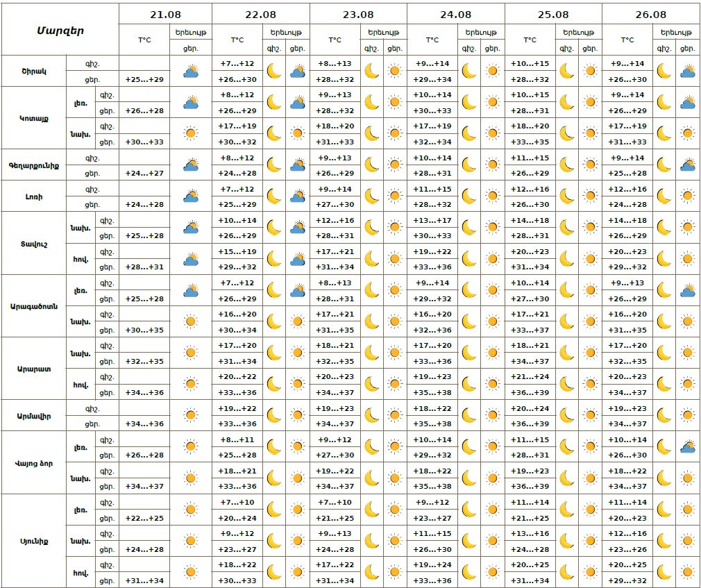Click Շիրակ moon icon for 26.08
Viewport: 701px width, 588px height.
(664, 71)
